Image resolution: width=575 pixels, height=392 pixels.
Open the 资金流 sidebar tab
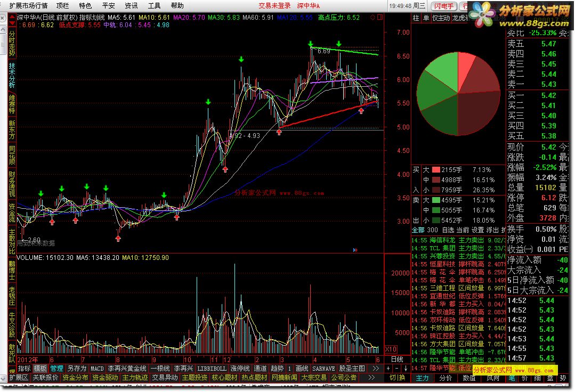pyautogui.click(x=12, y=213)
